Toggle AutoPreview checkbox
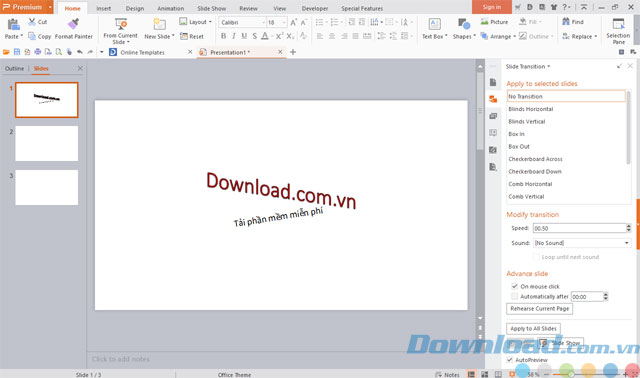The height and width of the screenshot is (378, 640). pyautogui.click(x=509, y=360)
